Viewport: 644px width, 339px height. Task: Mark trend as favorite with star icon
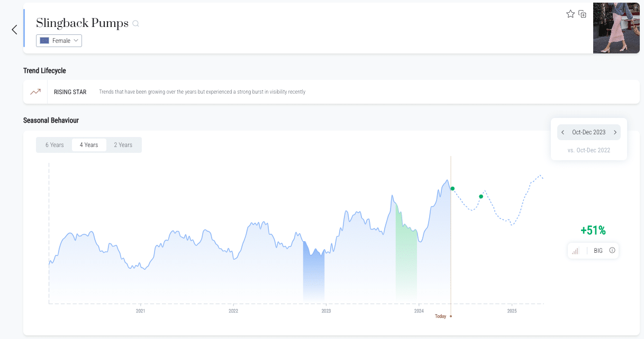570,14
